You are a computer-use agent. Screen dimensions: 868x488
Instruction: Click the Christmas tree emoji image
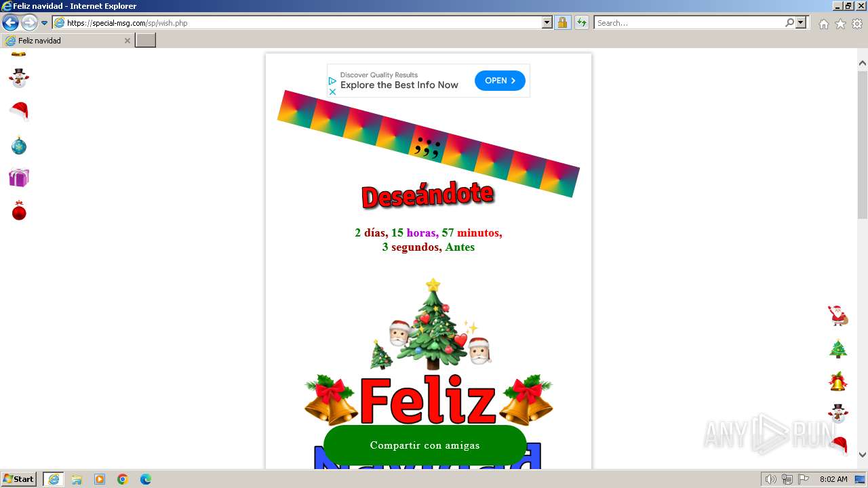tap(431, 324)
